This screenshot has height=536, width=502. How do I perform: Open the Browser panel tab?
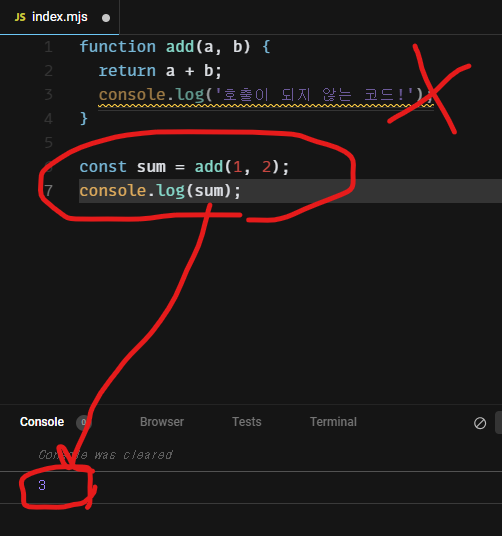coord(162,422)
